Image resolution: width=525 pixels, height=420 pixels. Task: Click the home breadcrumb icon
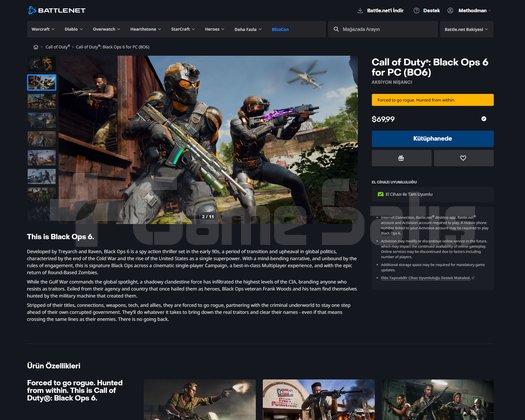[x=36, y=47]
